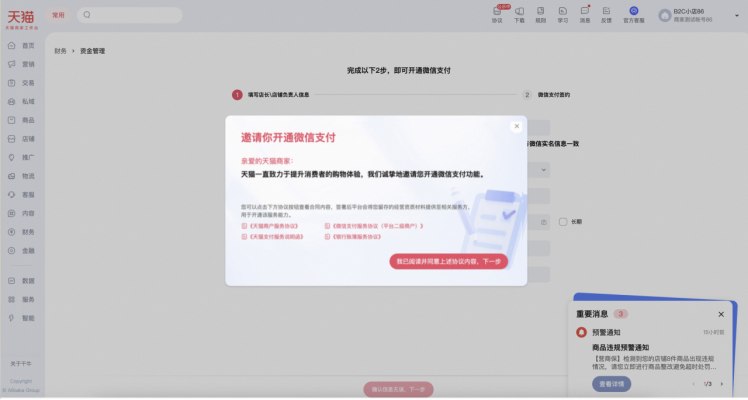
Task: Click 我已阅读并同意上述协议内容，下一步 button
Action: 448,261
